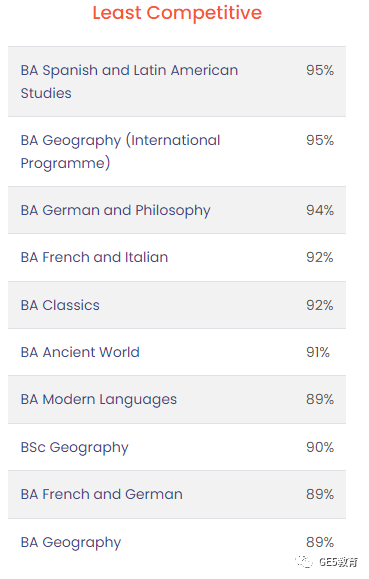Select BA Spanish and Latin American Studies row
This screenshot has height=579, width=369.
point(177,81)
